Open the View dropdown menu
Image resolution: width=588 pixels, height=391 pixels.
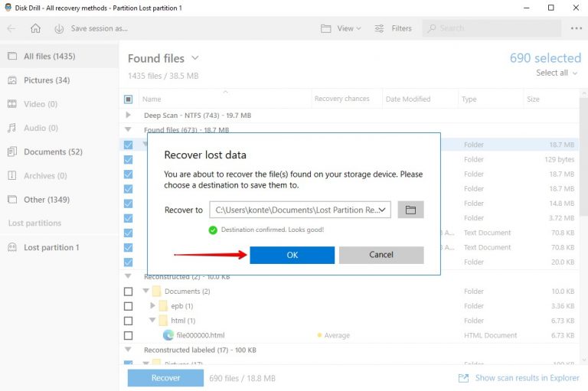click(341, 28)
